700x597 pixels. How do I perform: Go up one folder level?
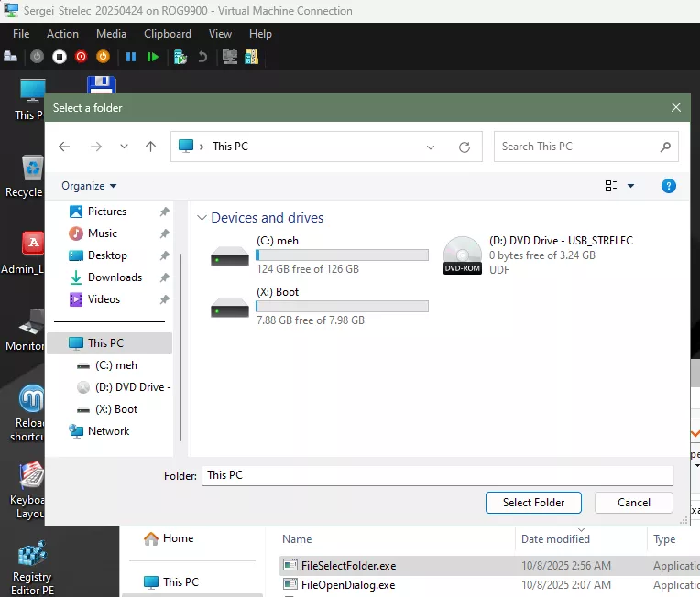[x=151, y=147]
